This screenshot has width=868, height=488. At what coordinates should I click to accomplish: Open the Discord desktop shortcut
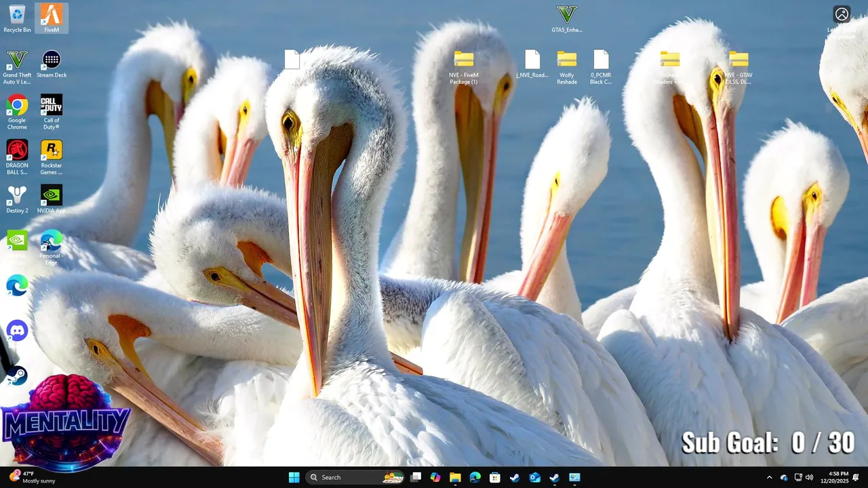click(17, 331)
